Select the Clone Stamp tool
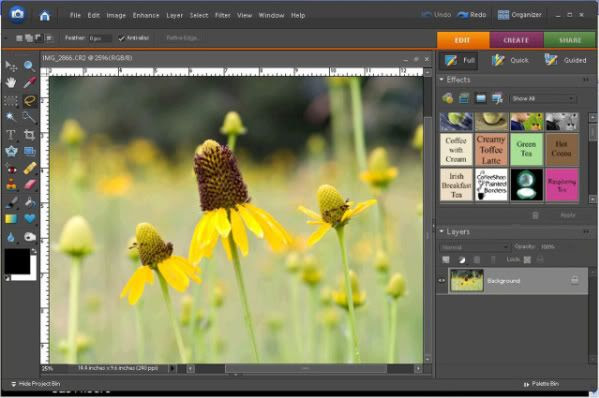Image resolution: width=599 pixels, height=398 pixels. click(x=11, y=184)
